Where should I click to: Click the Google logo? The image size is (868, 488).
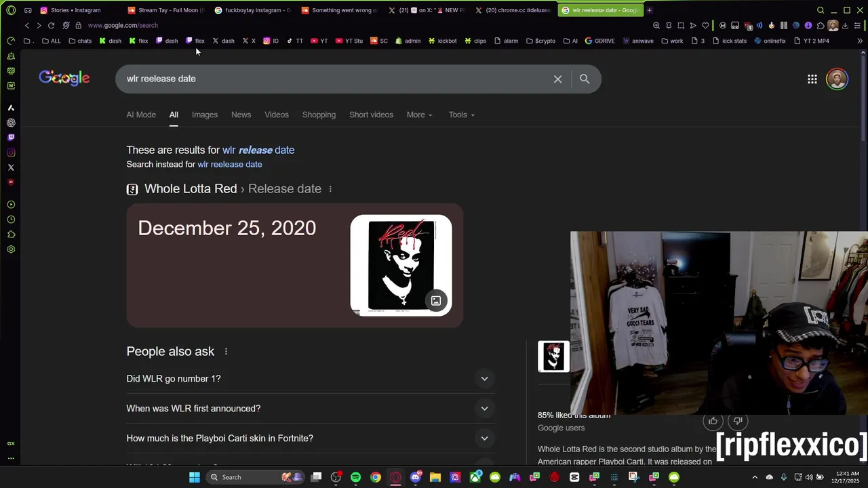point(64,78)
